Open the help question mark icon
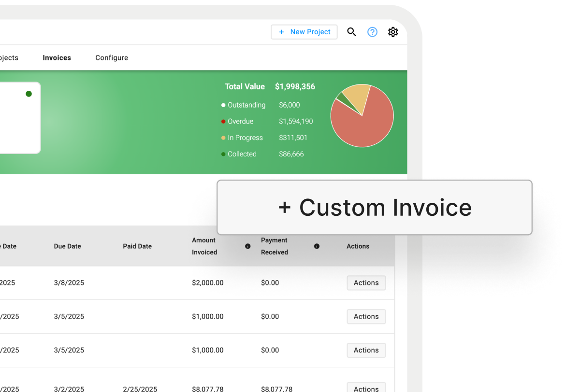Viewport: 580px width, 392px height. [372, 32]
